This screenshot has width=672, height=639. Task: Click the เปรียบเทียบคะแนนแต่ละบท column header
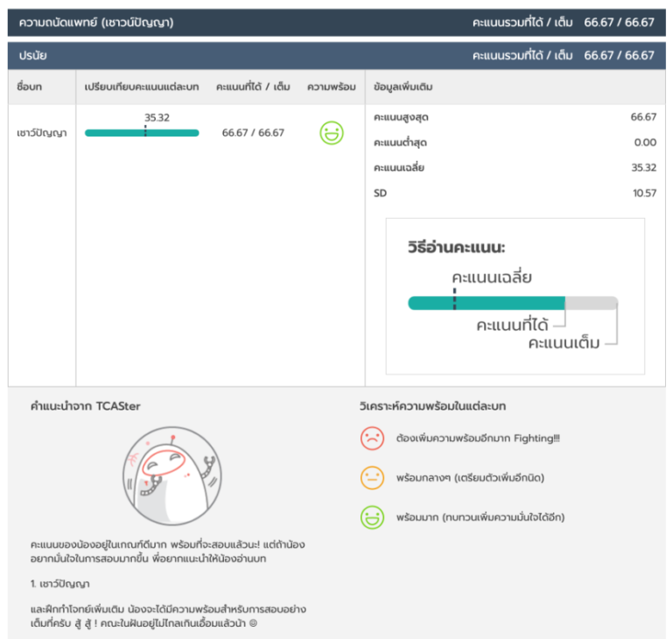142,88
